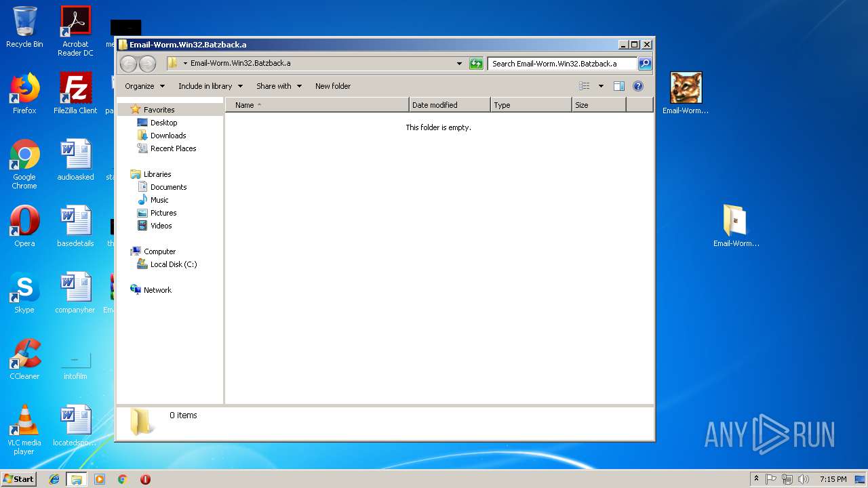Launch Opera from the taskbar

145,479
